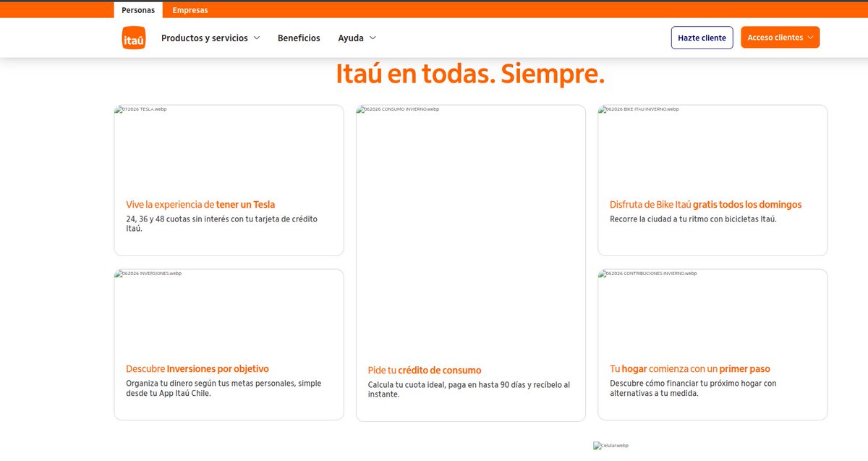Click the CONTRIBUCIONES INVIERNO image placeholder
Screen dimensions: 868x461
(x=648, y=274)
